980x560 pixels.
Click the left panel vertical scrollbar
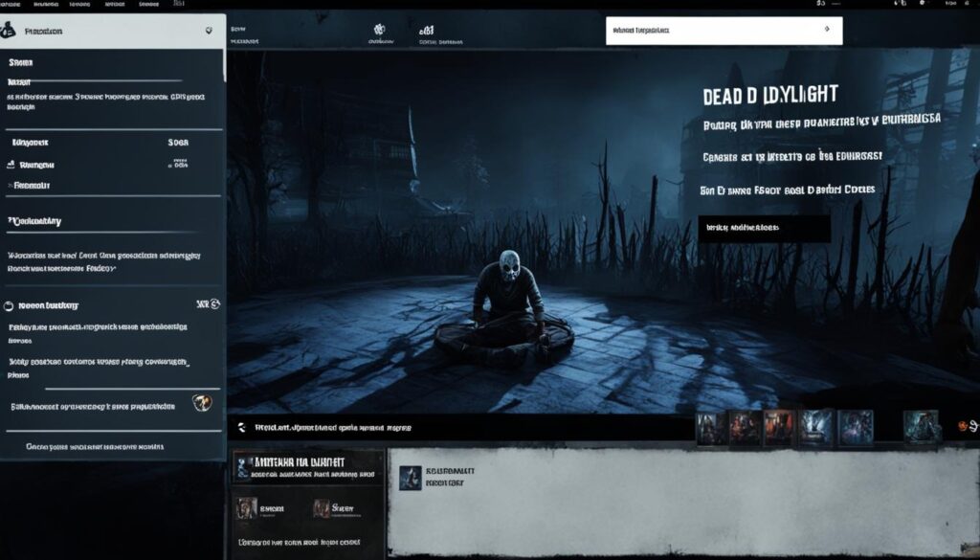pyautogui.click(x=224, y=65)
